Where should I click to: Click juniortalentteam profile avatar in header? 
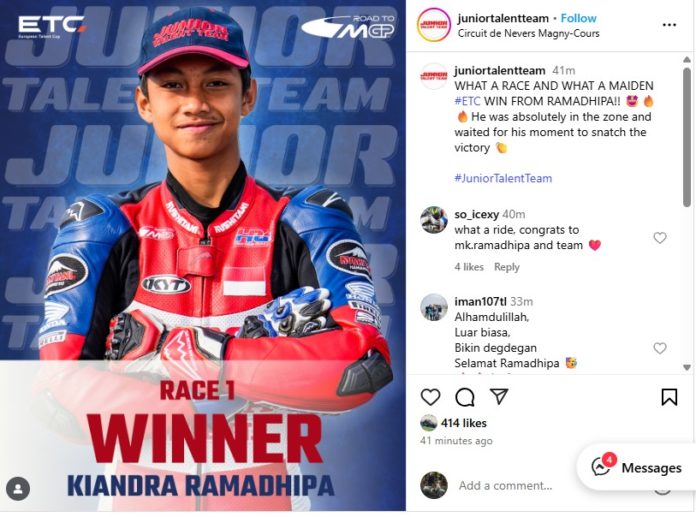click(x=434, y=25)
